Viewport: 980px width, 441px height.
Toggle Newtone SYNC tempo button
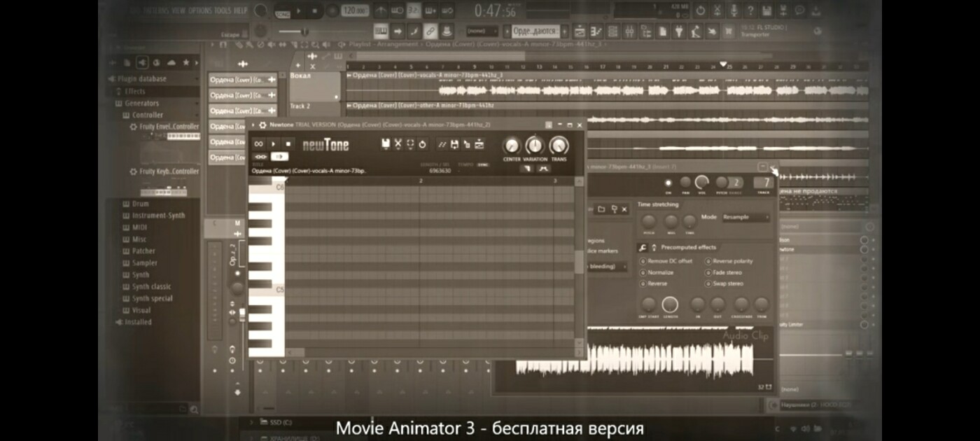pos(483,164)
